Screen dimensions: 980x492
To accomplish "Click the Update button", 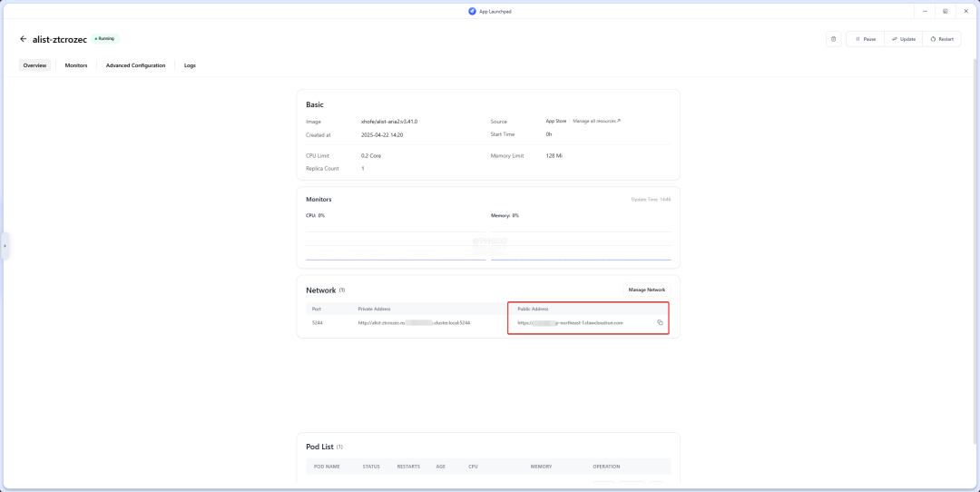I will coord(903,39).
